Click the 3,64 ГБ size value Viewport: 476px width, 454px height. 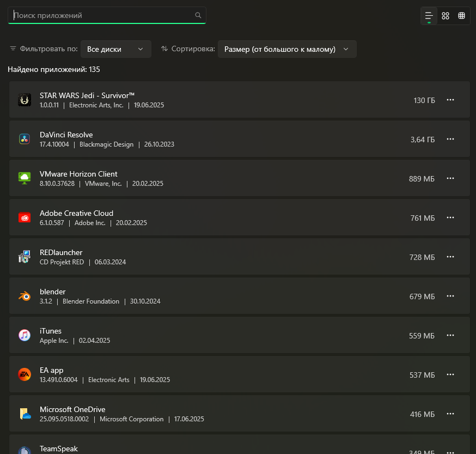(x=423, y=140)
